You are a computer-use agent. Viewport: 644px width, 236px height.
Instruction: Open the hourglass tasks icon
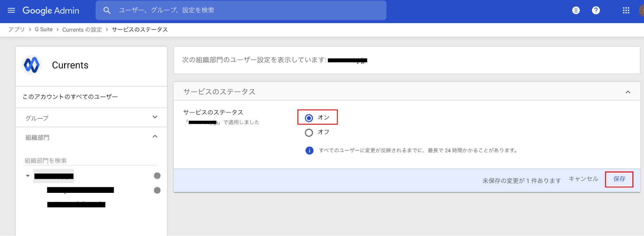point(576,10)
